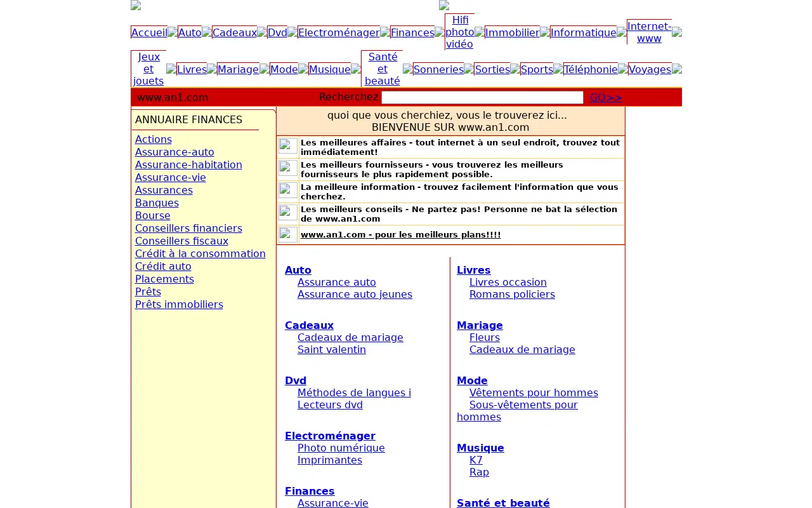Click the image icon beside 'La meilleure information'
Viewport: 812px width, 508px height.
click(288, 190)
